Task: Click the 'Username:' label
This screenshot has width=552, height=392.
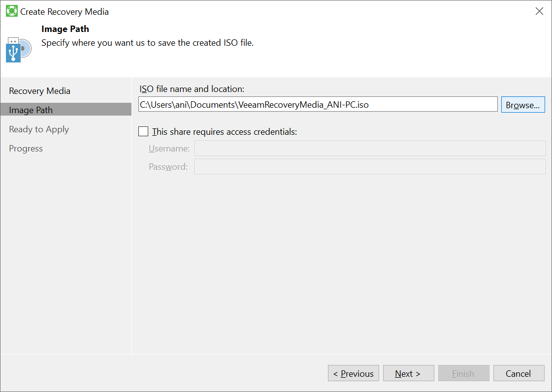Action: [169, 149]
